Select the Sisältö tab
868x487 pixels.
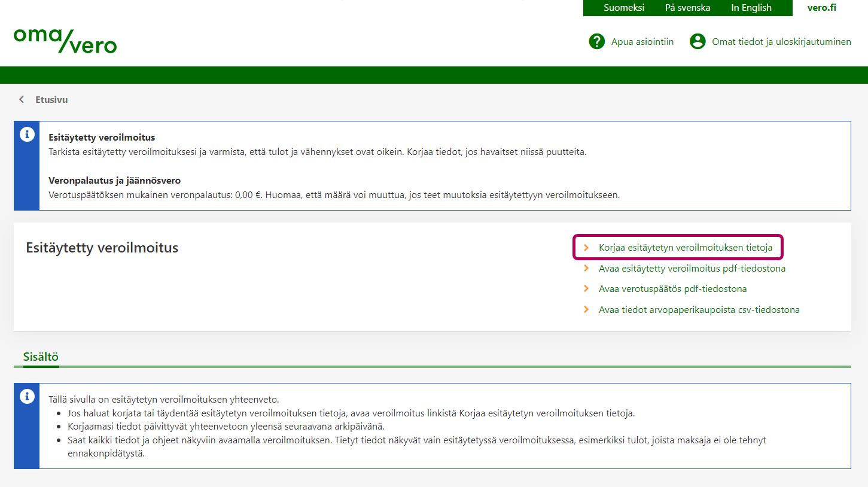41,357
